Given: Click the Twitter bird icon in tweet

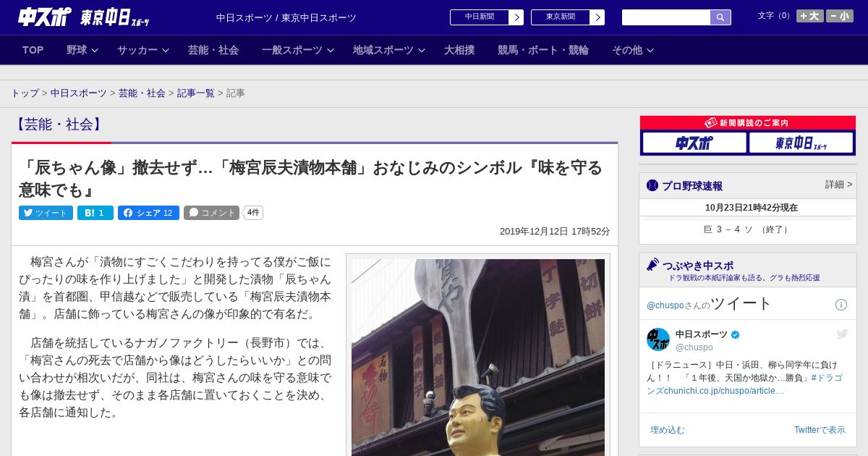Looking at the screenshot, I should point(842,334).
